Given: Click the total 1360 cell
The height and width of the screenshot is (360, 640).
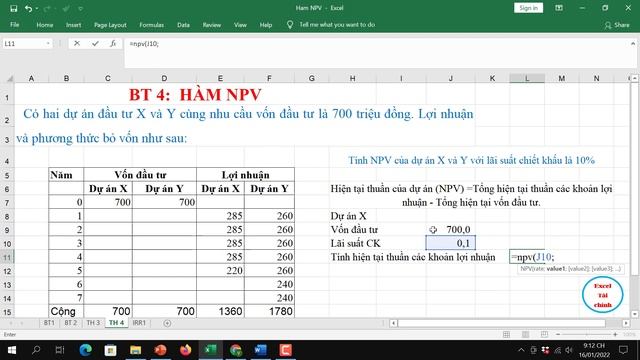Looking at the screenshot, I should tap(220, 311).
